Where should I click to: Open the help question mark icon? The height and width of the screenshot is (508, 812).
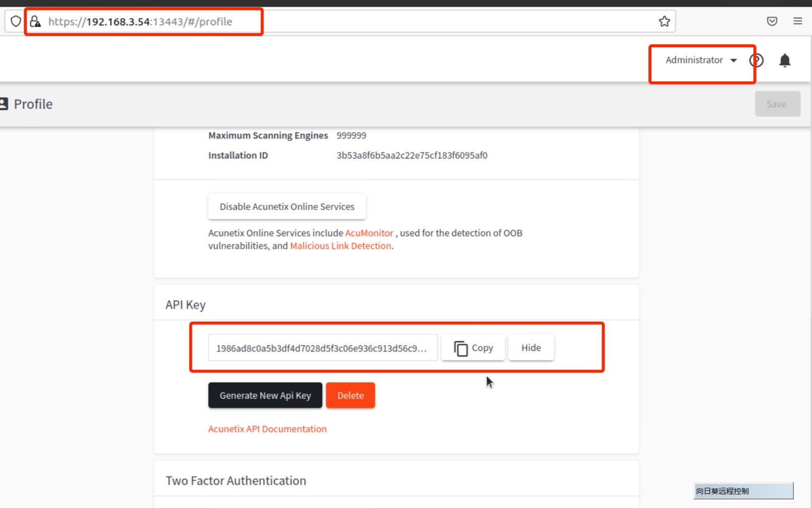click(756, 60)
